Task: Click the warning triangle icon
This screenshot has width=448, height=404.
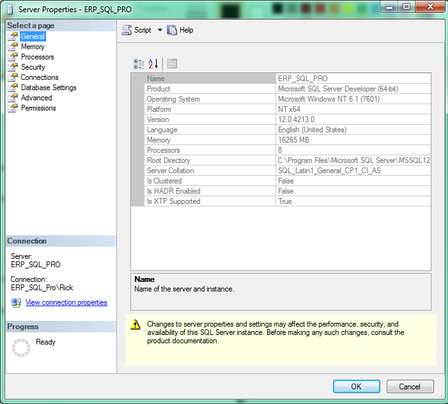Action: (x=135, y=324)
